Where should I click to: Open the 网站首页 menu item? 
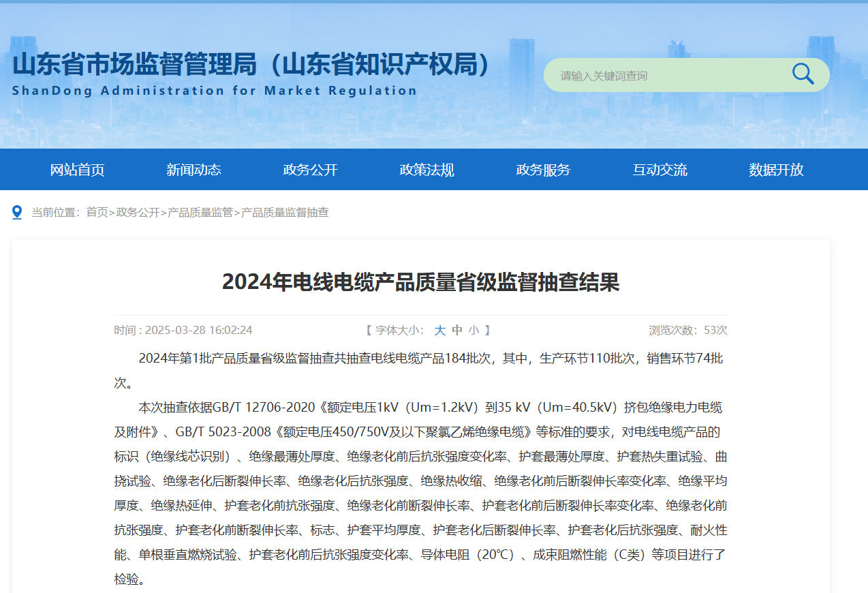(x=78, y=170)
